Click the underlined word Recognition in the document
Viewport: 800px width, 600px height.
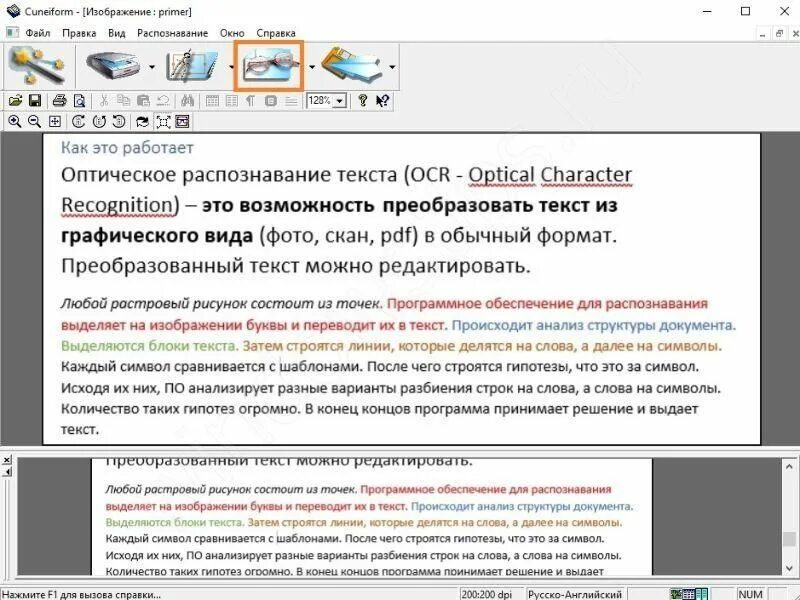tap(117, 205)
